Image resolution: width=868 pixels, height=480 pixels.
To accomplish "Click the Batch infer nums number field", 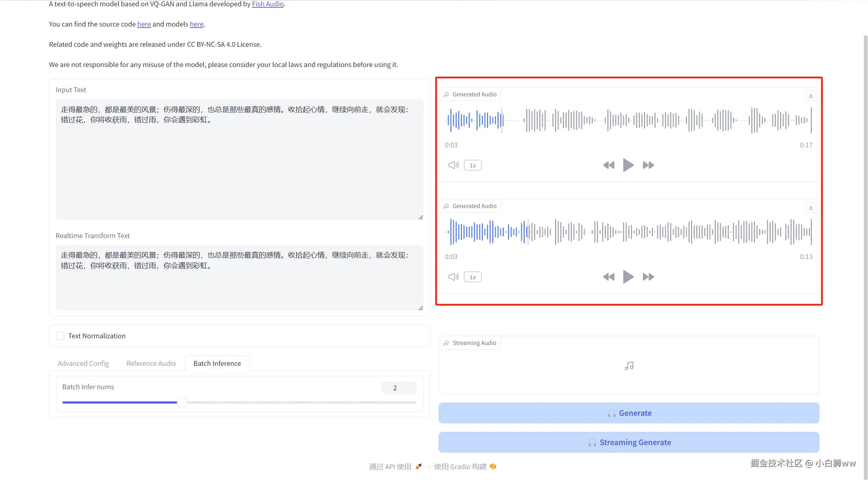I will click(x=398, y=388).
